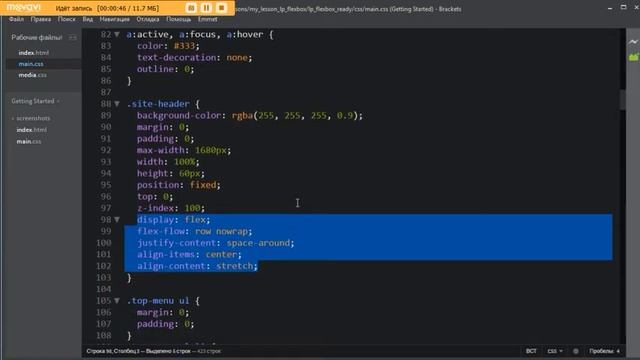640x360 pixels.
Task: Click '100%' width value on line 93
Action: point(184,162)
